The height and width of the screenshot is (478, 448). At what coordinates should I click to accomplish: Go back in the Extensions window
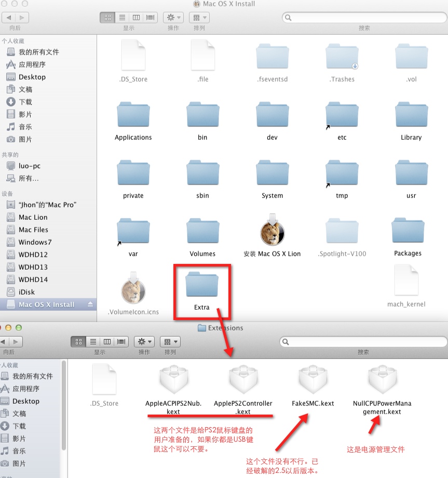tap(4, 342)
